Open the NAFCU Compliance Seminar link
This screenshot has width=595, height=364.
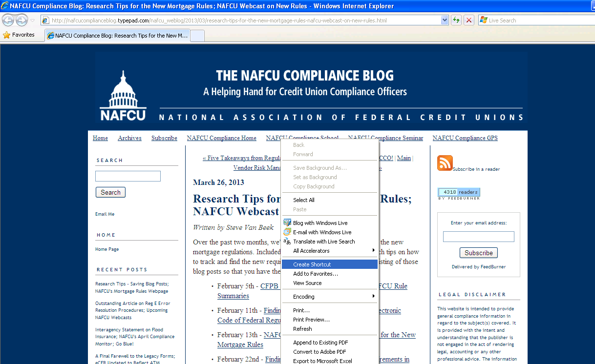(x=385, y=138)
